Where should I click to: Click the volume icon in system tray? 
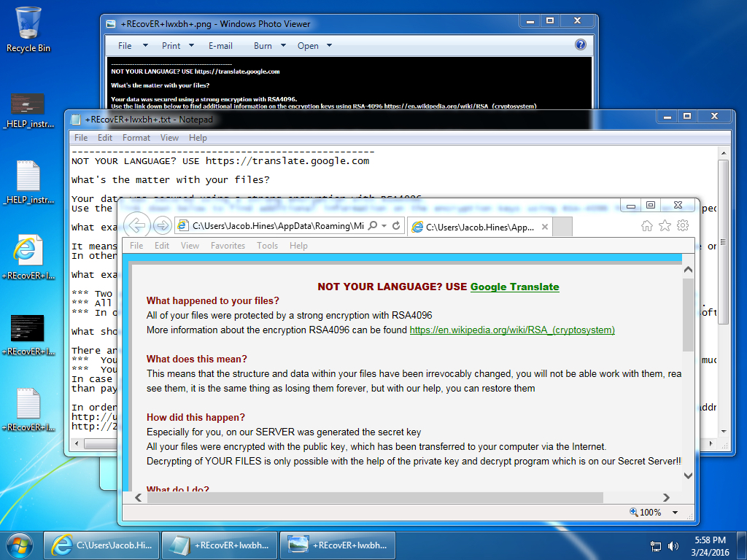click(x=675, y=545)
